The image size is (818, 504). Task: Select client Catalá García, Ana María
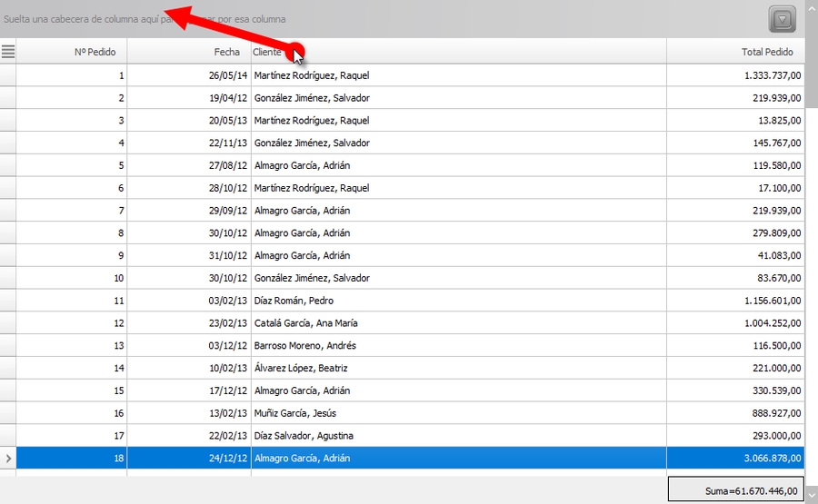click(305, 323)
